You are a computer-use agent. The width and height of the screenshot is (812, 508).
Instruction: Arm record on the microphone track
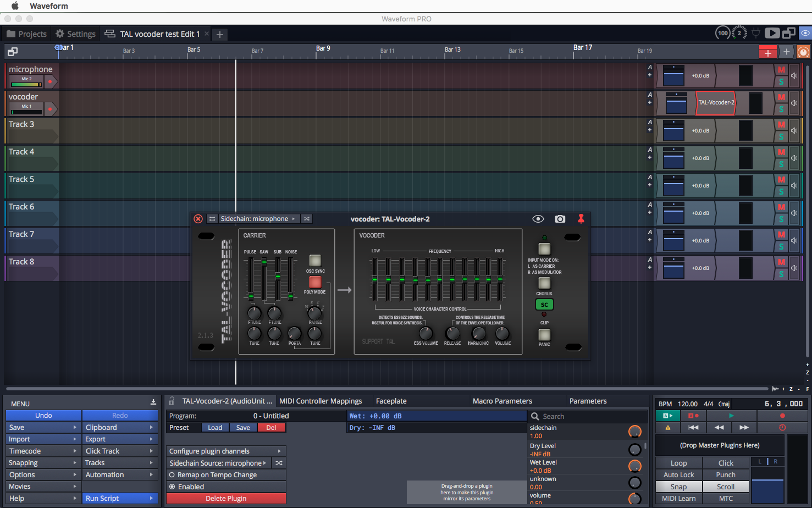click(50, 81)
